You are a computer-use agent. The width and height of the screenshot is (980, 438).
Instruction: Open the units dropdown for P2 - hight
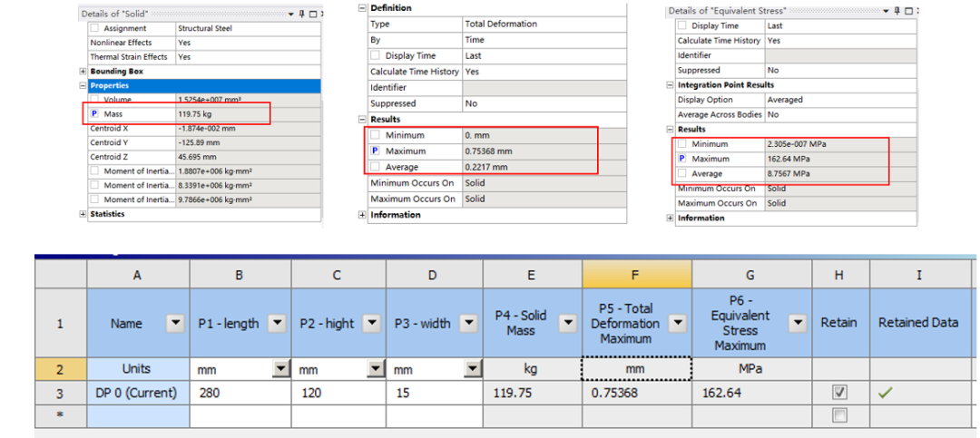click(x=376, y=369)
